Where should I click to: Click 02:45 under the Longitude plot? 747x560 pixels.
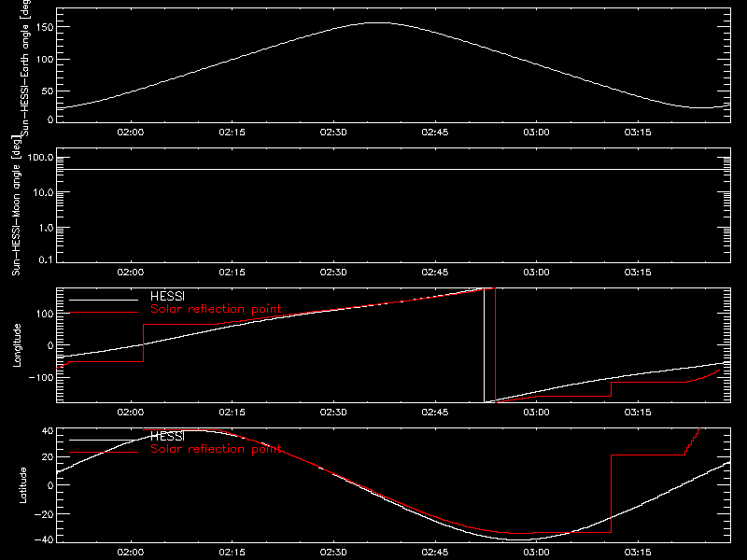(x=434, y=412)
